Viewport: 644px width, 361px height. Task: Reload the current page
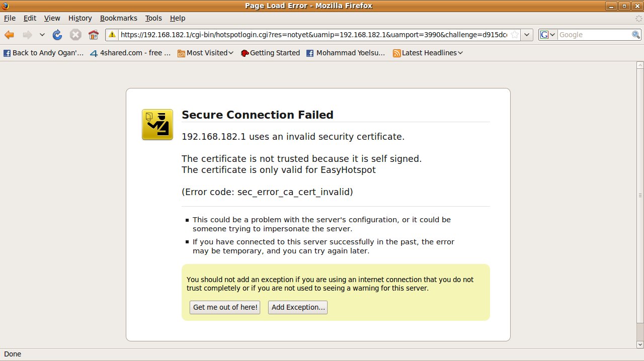coord(57,35)
